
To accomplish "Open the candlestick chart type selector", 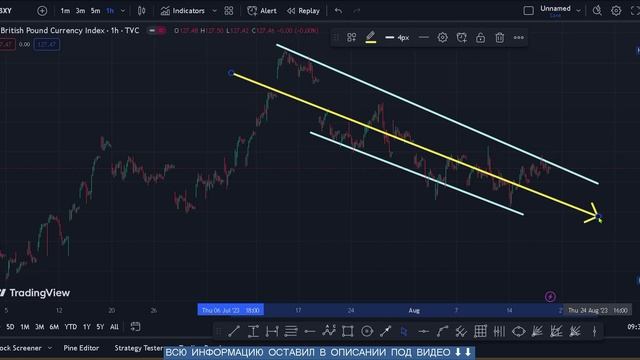I will point(141,11).
